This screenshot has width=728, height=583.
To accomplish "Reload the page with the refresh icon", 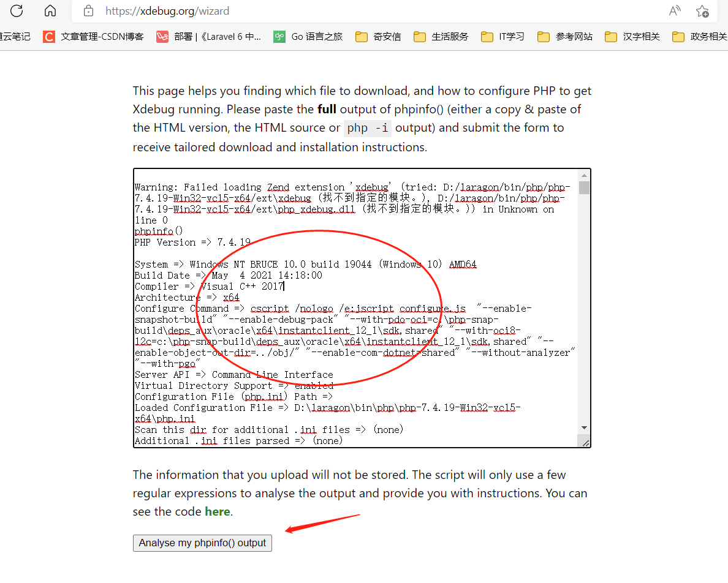I will click(17, 10).
